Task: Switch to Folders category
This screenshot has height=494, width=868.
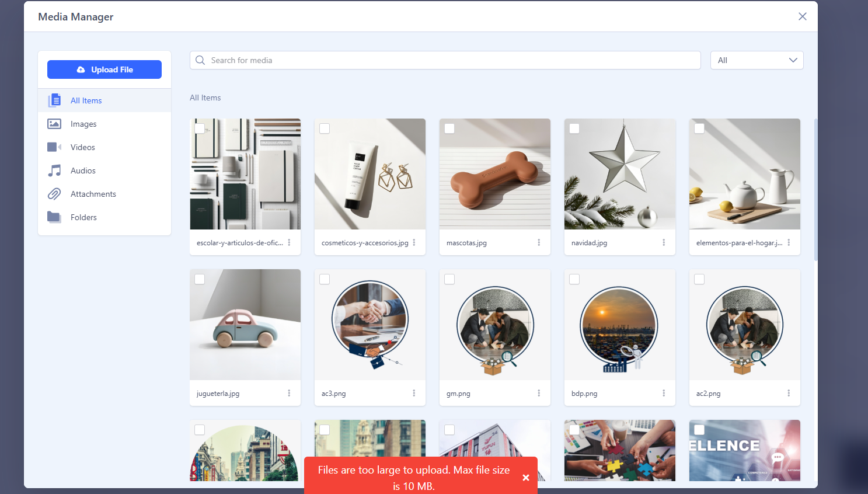Action: (x=104, y=217)
